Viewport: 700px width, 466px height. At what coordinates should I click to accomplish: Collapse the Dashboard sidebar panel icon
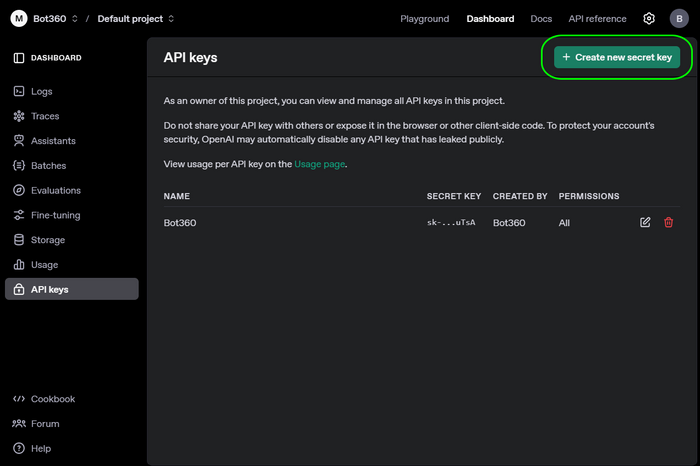click(18, 58)
